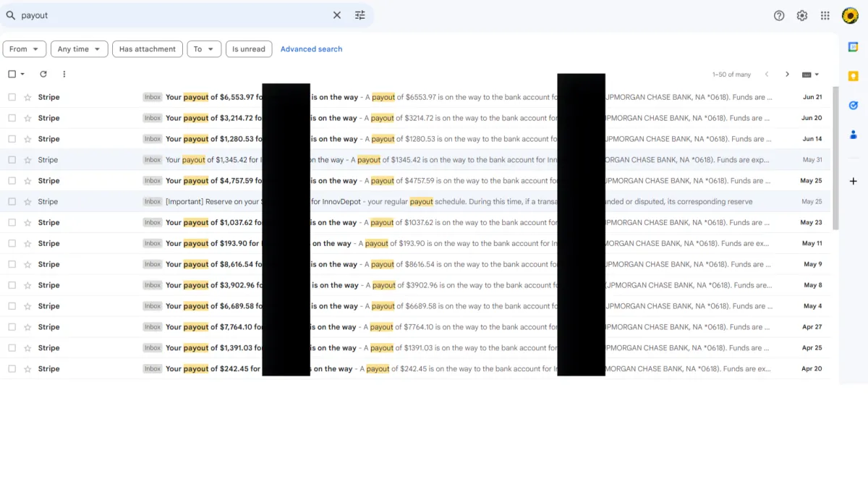This screenshot has width=868, height=490.
Task: Select the $1,280.53 payout email checkbox
Action: [12, 139]
